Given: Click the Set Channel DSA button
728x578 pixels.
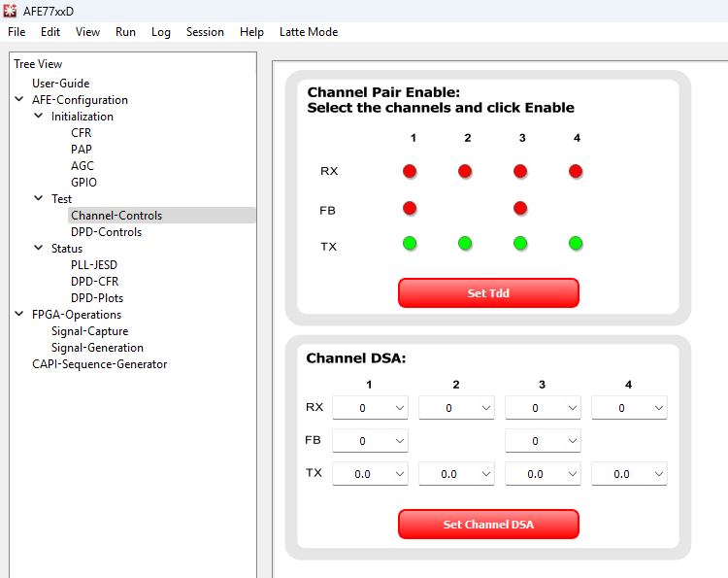Looking at the screenshot, I should 488,525.
